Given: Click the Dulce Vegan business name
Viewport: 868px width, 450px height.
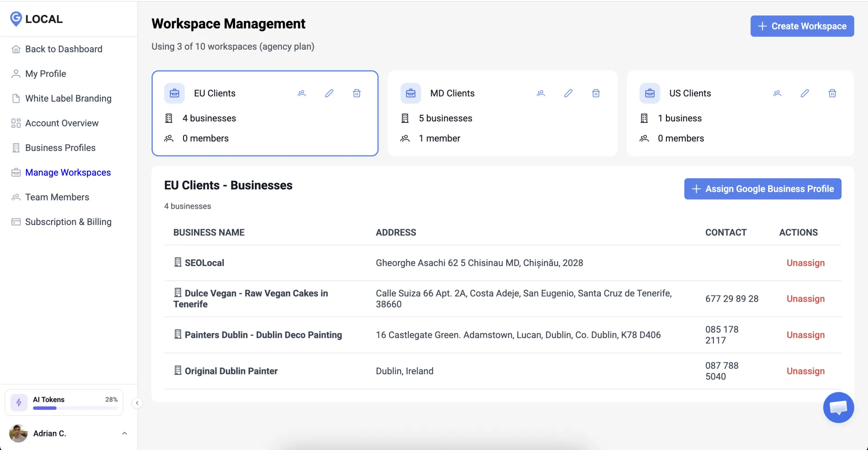Looking at the screenshot, I should tap(251, 299).
